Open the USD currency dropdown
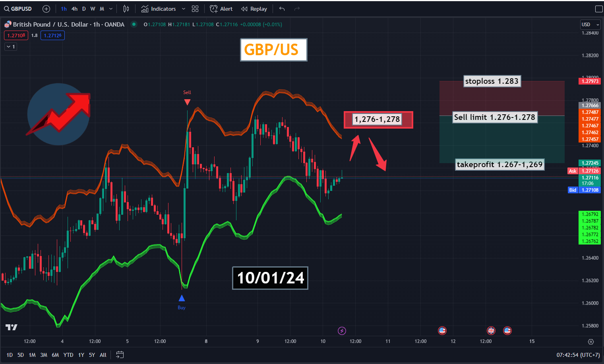Viewport: 604px width, 364px height. tap(590, 25)
